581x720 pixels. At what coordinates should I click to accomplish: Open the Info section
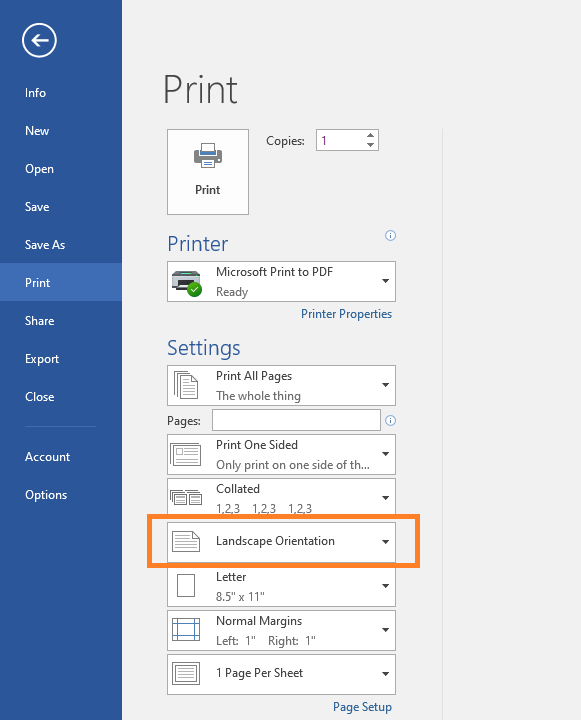[35, 93]
